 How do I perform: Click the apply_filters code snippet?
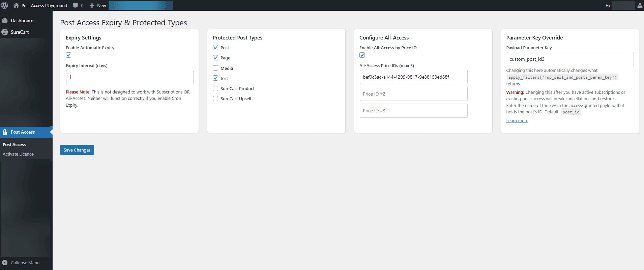coord(562,77)
